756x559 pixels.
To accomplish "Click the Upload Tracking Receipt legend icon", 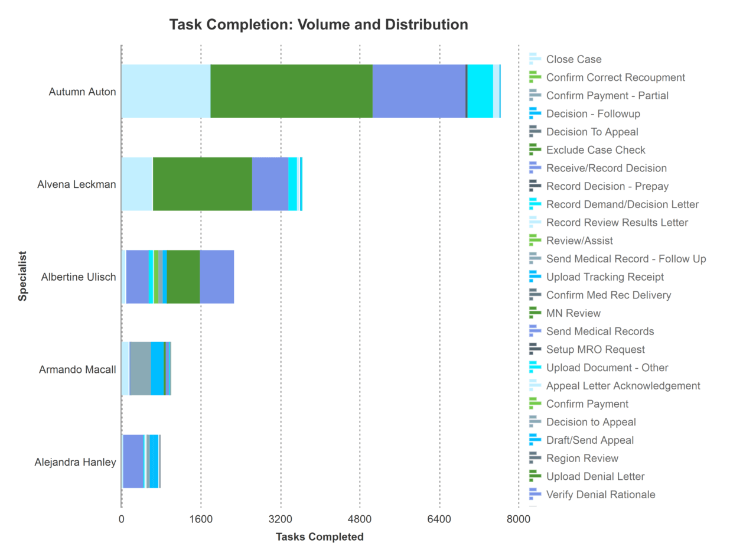I will [x=535, y=277].
